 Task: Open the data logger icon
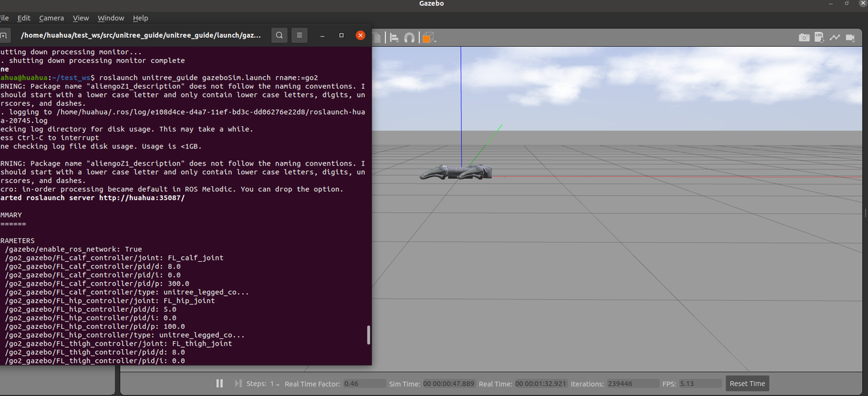point(818,38)
